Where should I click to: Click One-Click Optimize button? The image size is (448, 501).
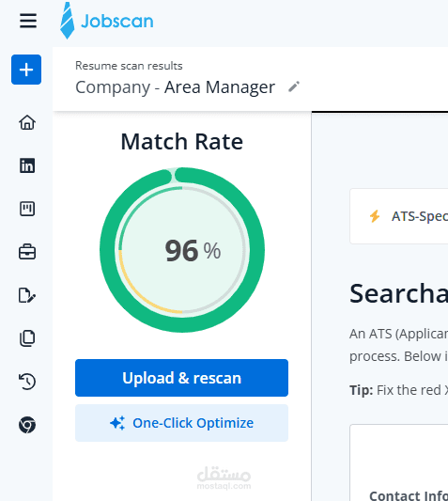click(181, 423)
